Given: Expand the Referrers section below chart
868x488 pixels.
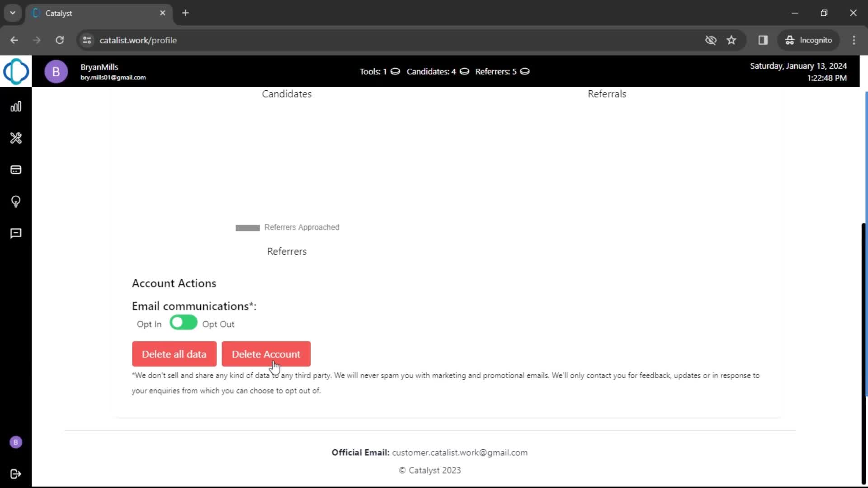Looking at the screenshot, I should tap(287, 251).
